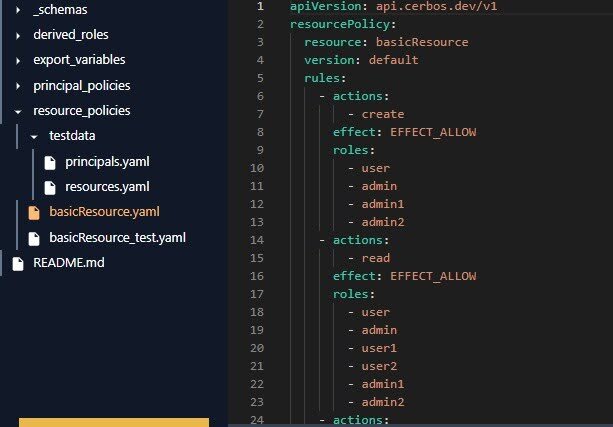This screenshot has width=613, height=427.
Task: Expand the derived_roles folder arrow
Action: tap(18, 36)
